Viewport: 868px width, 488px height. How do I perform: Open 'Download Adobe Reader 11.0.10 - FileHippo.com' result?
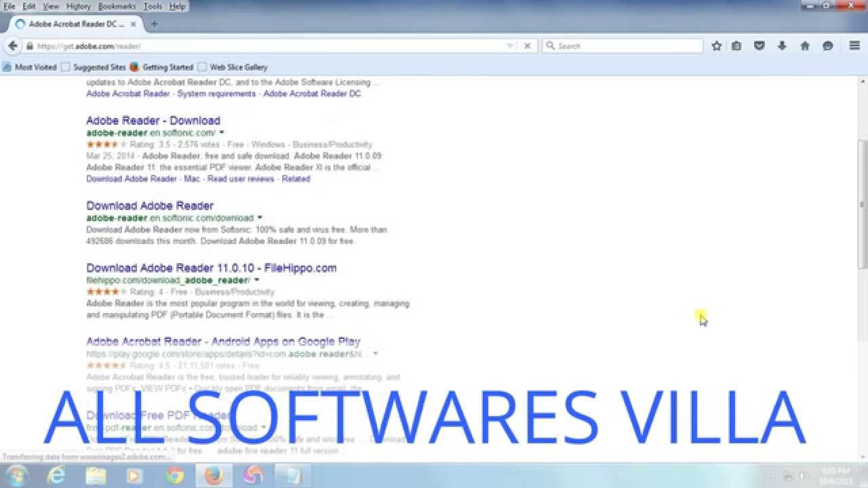[x=212, y=268]
